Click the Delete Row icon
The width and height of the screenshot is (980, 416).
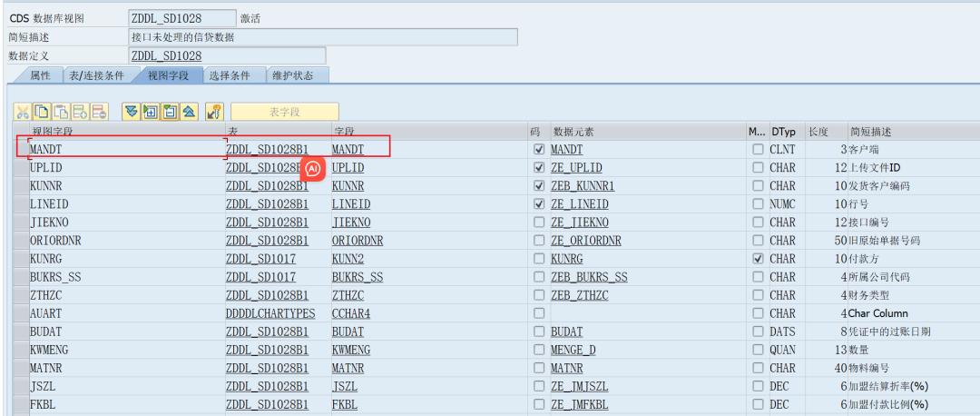click(x=100, y=112)
